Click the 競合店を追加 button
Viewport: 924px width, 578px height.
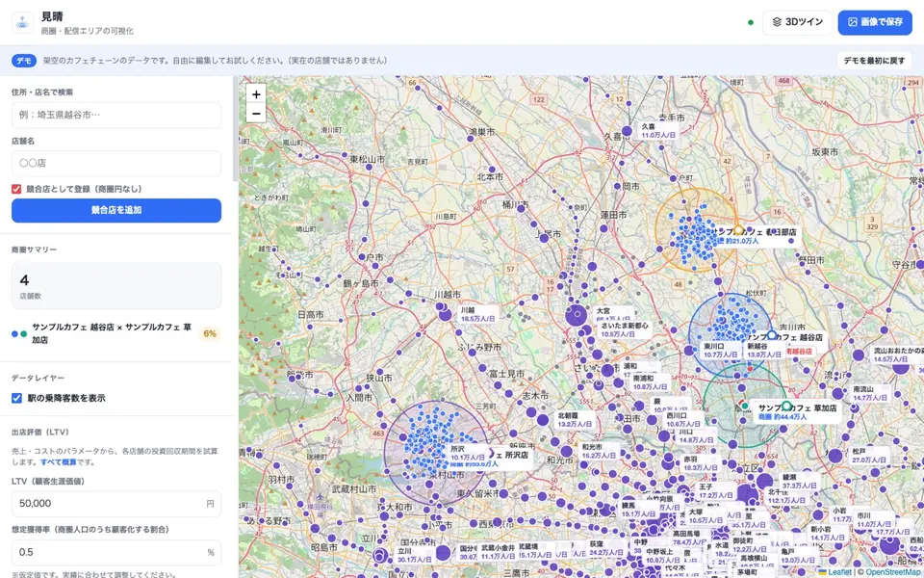116,211
